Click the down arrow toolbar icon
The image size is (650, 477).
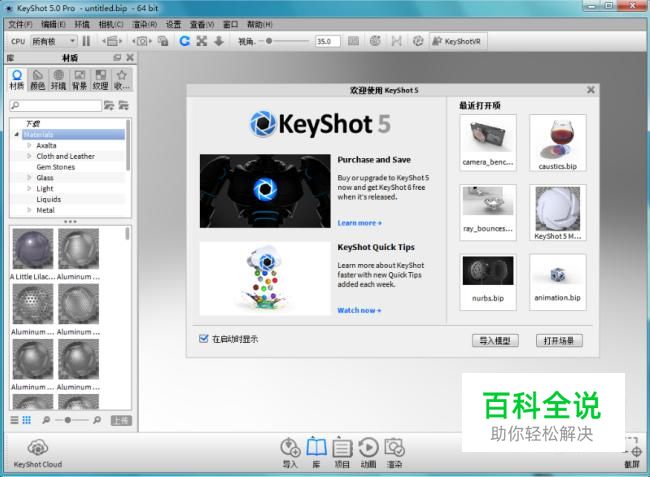(219, 41)
